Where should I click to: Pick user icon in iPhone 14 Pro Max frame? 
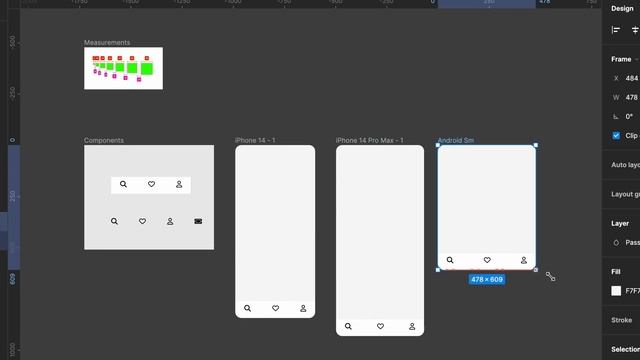(x=412, y=326)
